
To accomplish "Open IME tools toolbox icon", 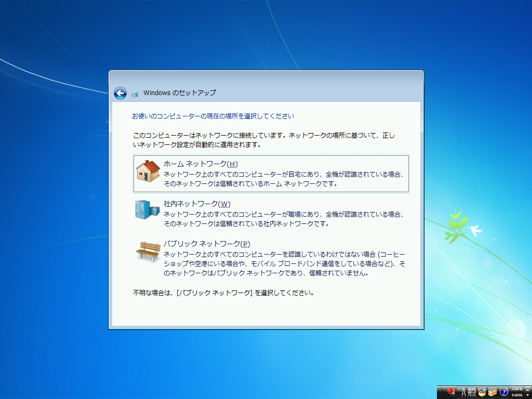I will point(493,392).
